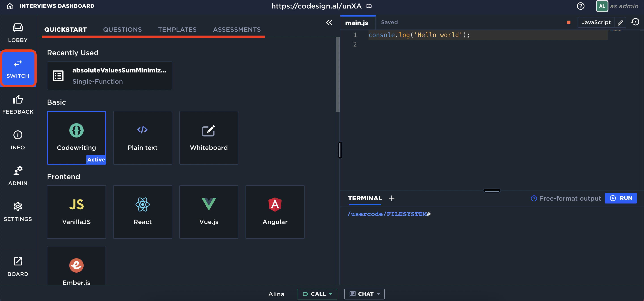
Task: Click the terminal prompt line
Action: pyautogui.click(x=389, y=214)
